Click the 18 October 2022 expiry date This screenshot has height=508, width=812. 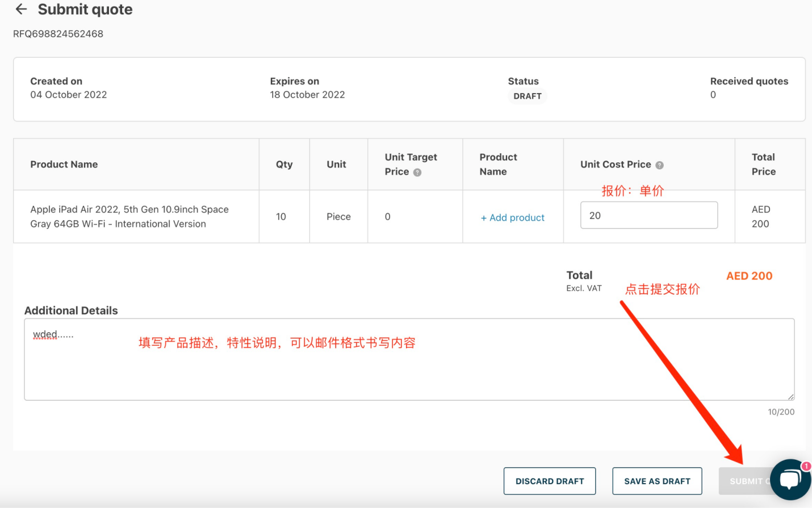[307, 95]
